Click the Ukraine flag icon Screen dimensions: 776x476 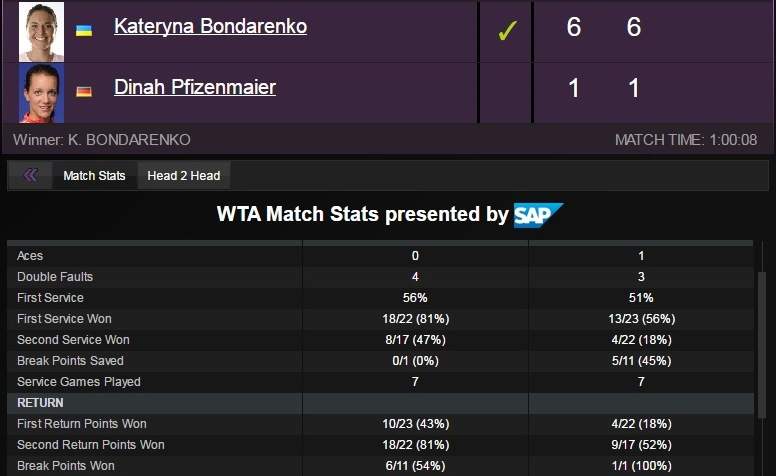coord(84,30)
